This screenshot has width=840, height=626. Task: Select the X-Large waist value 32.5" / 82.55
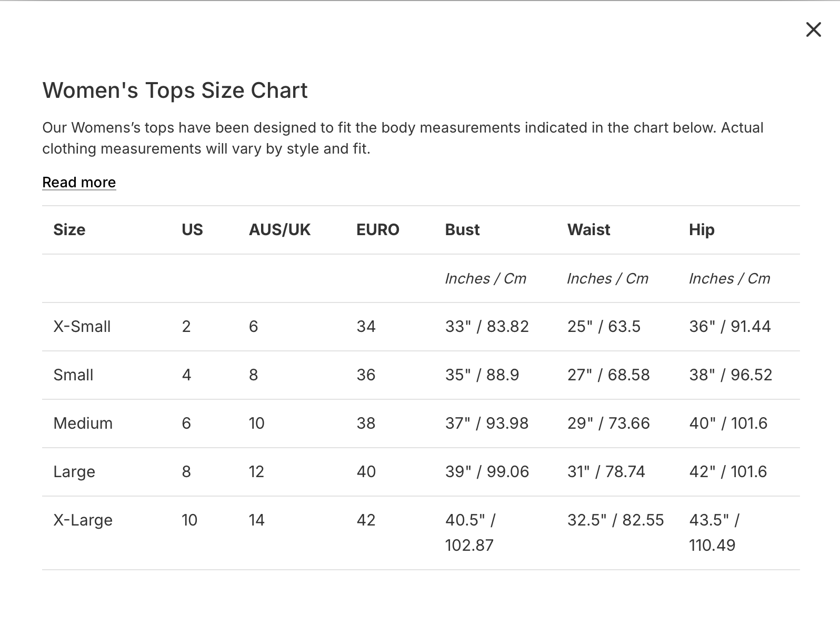[x=615, y=520]
